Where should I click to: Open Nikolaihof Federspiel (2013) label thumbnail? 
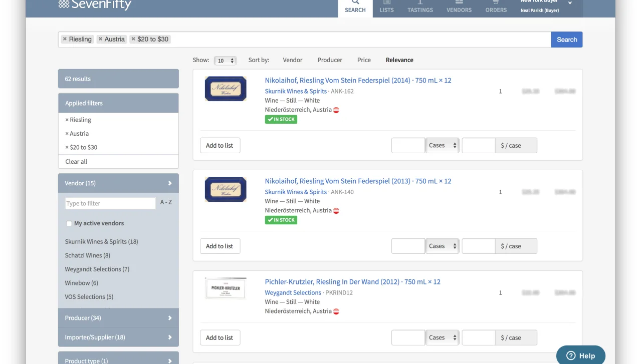tap(226, 189)
